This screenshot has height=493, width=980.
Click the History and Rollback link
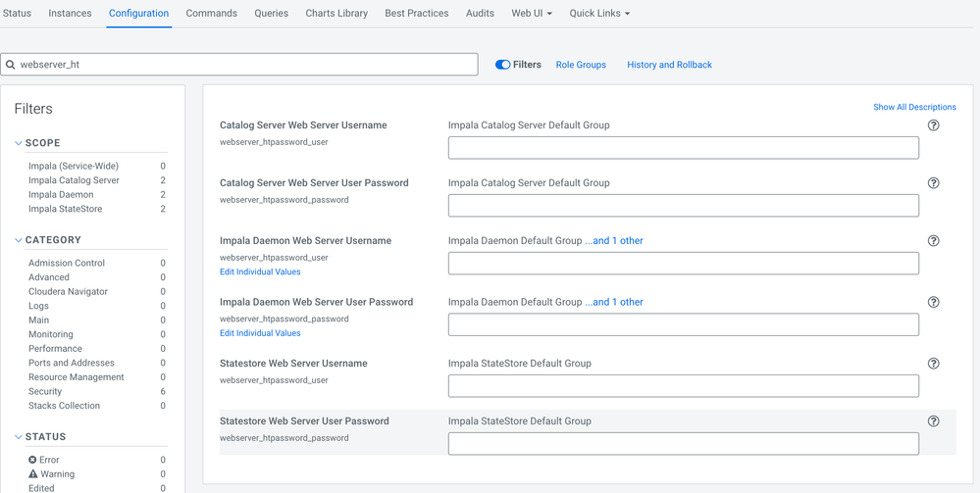[x=669, y=65]
